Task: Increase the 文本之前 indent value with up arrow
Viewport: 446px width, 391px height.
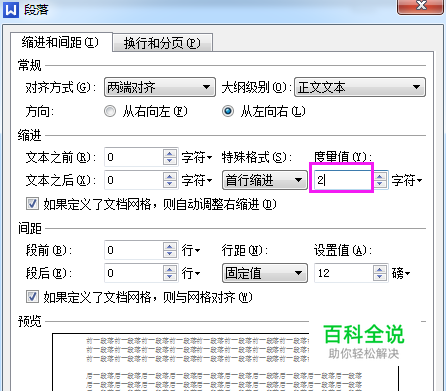Action: (x=170, y=153)
